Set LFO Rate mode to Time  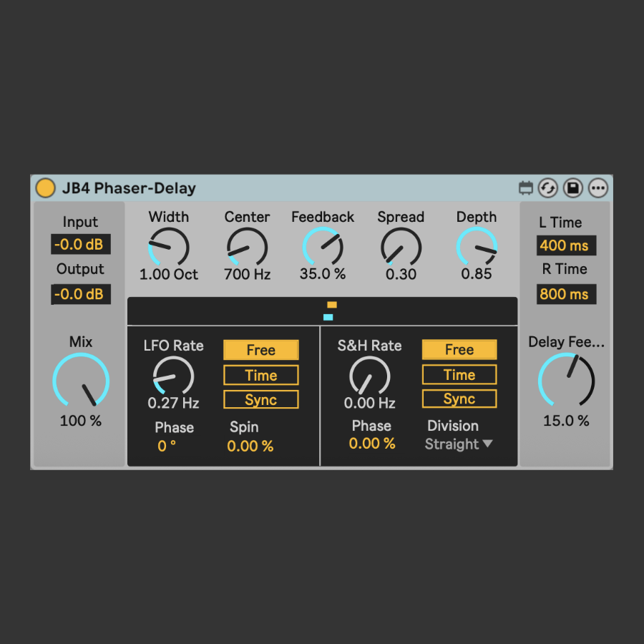click(x=260, y=375)
